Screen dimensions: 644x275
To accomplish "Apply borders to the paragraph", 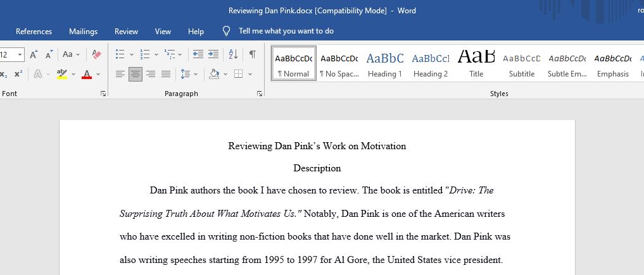I will point(238,74).
